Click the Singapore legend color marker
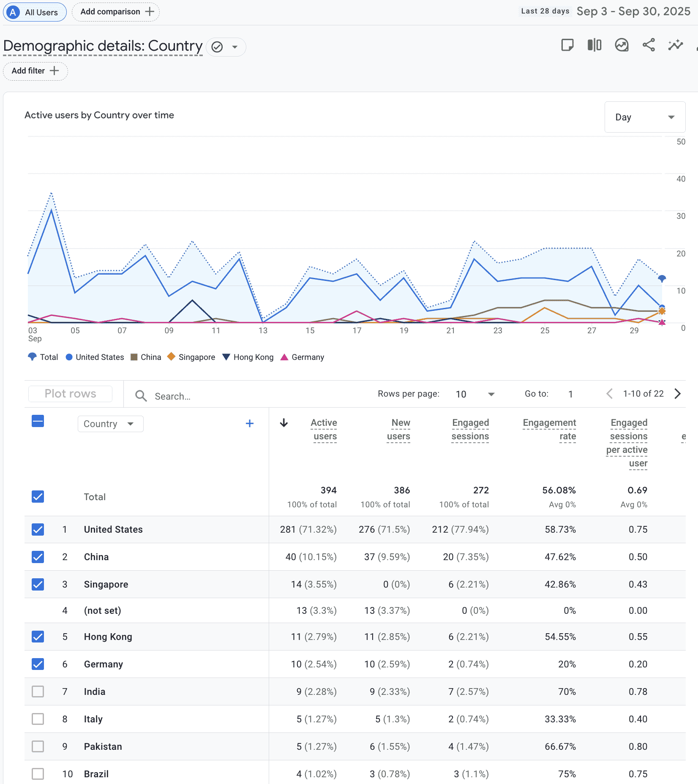The width and height of the screenshot is (698, 784). pos(171,357)
